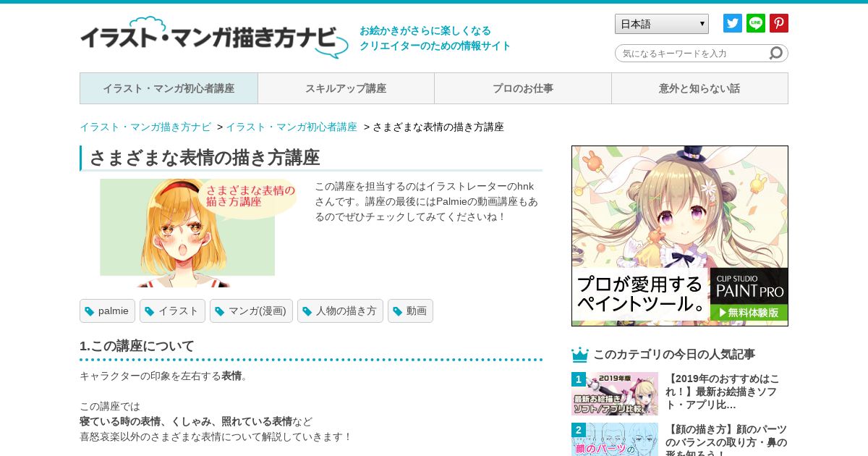Viewport: 868px width, 456px height.
Task: Expand the 日本語 language dropdown
Action: pyautogui.click(x=662, y=24)
